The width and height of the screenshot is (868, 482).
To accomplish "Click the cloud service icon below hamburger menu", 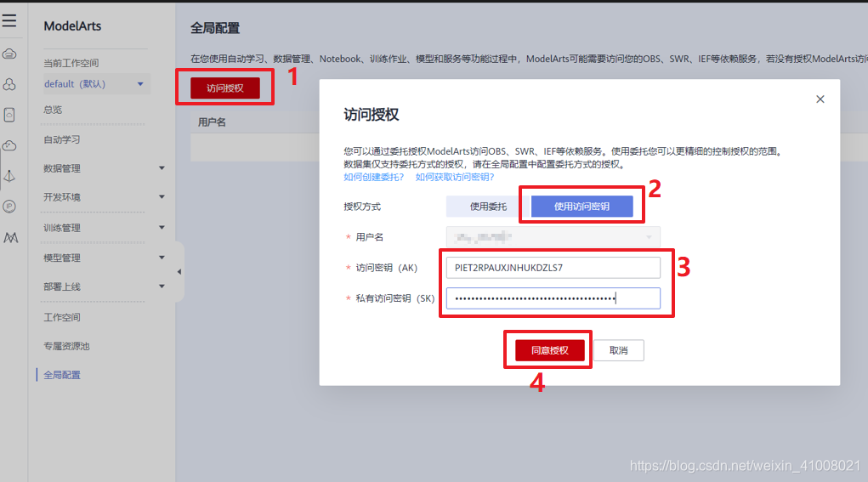I will (x=9, y=54).
